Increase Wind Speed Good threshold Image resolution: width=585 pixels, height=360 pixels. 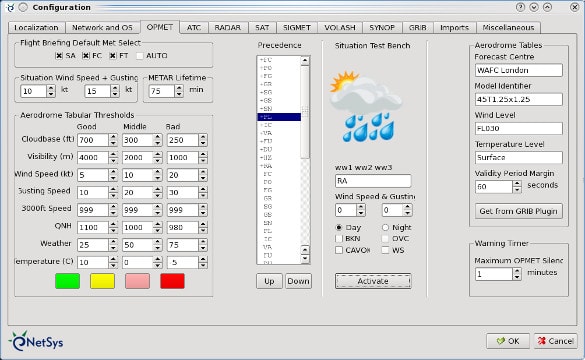(113, 172)
